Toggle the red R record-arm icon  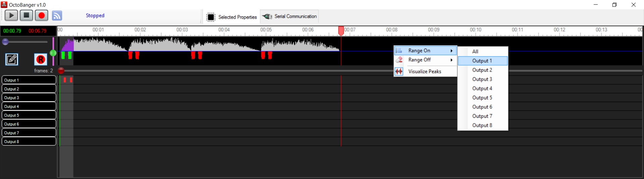(41, 60)
